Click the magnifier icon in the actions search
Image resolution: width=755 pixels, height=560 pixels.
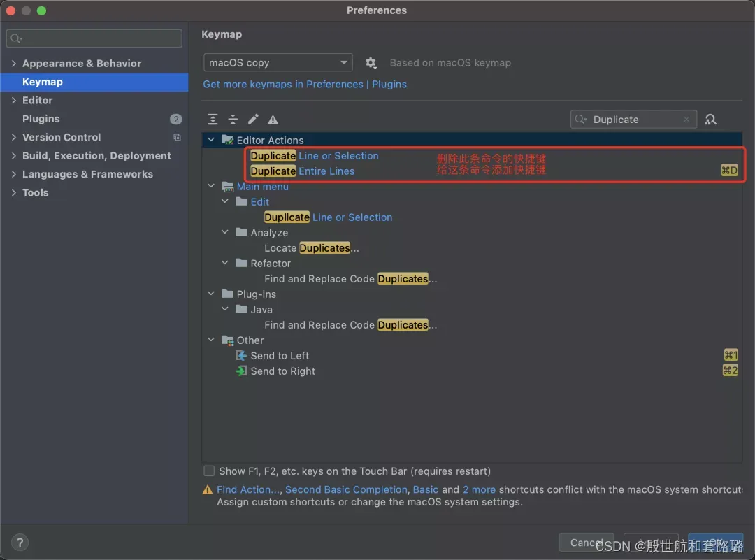tap(581, 120)
